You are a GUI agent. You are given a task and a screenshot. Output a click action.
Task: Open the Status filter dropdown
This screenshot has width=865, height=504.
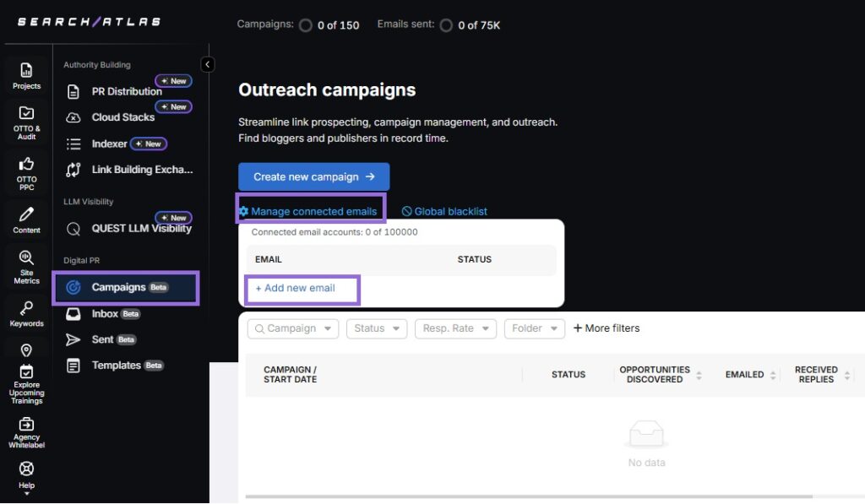[377, 328]
